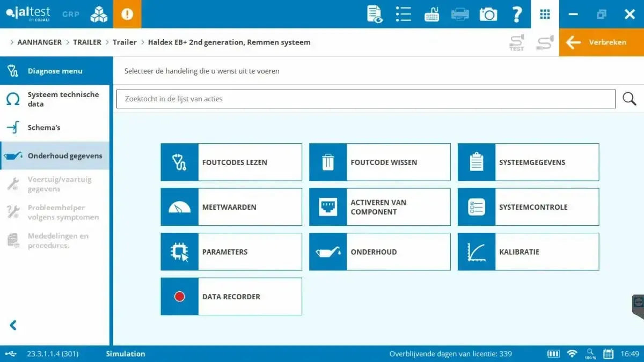This screenshot has width=644, height=362.
Task: Select TRAILER breadcrumb item
Action: click(x=87, y=42)
